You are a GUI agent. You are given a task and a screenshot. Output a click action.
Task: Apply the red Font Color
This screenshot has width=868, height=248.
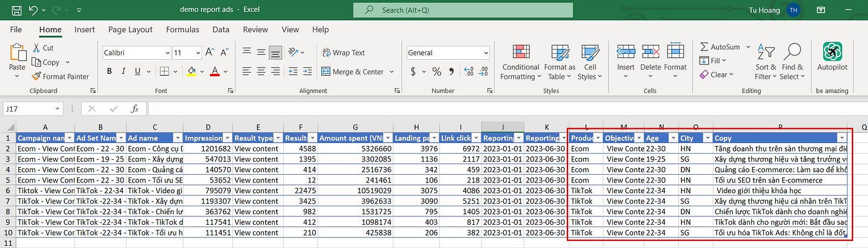(215, 72)
